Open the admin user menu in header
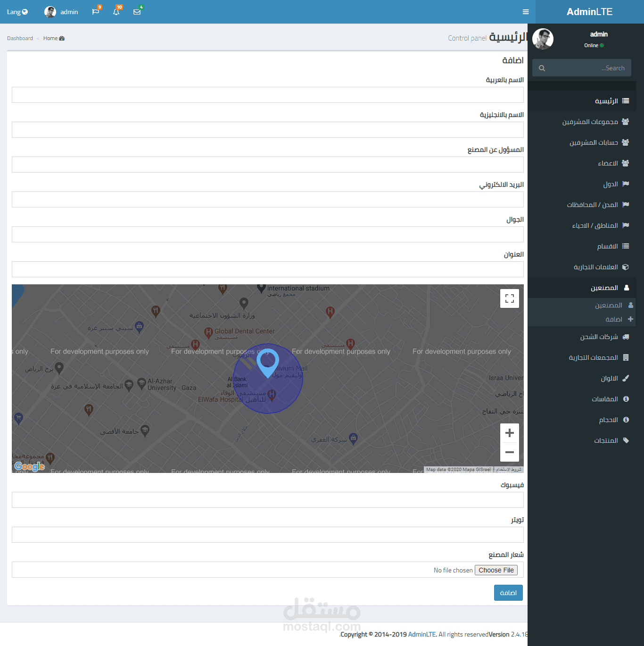644x646 pixels. tap(61, 12)
